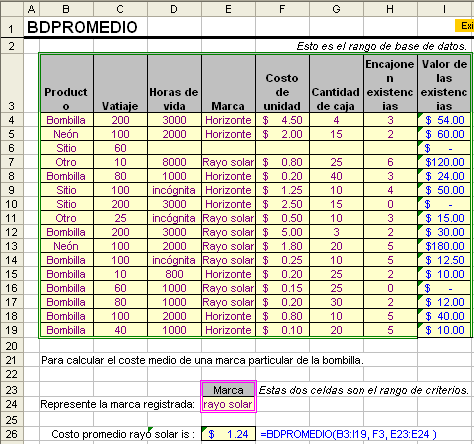Select row 26 header

click(12, 434)
